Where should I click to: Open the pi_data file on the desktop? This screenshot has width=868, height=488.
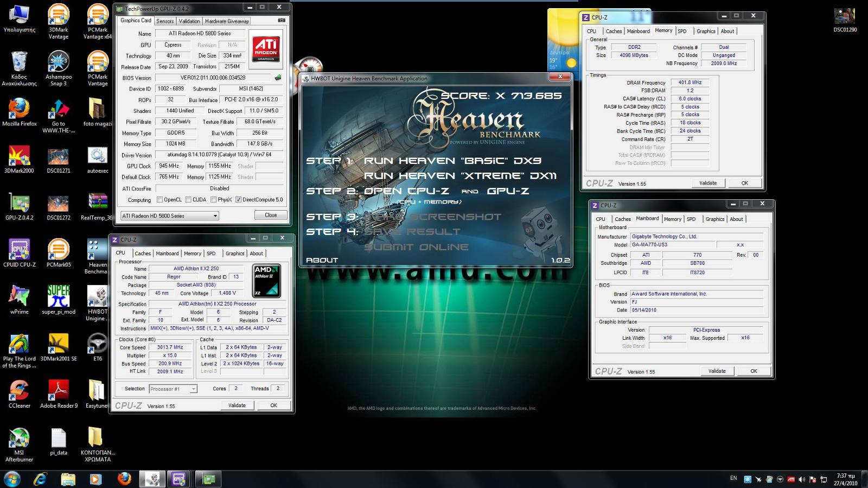point(59,441)
